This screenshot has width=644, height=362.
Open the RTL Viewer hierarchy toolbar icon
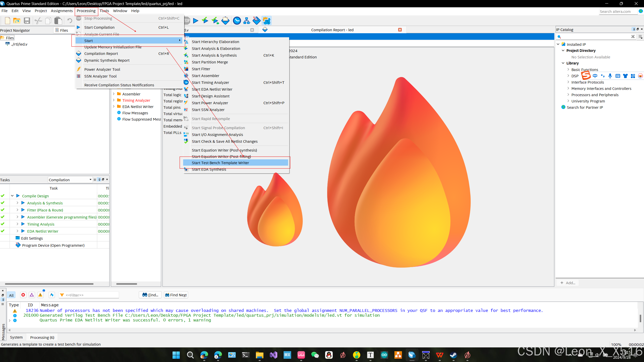247,21
